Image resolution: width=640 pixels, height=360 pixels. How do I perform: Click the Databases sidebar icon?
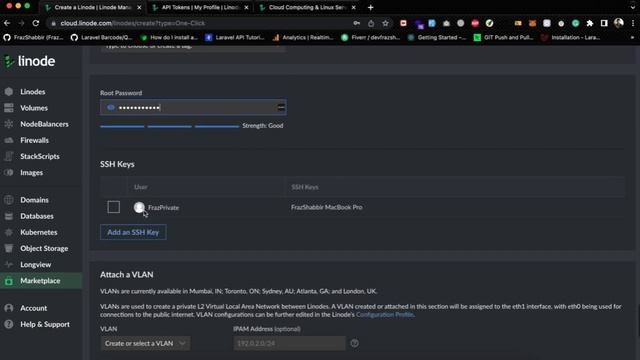[x=9, y=216]
